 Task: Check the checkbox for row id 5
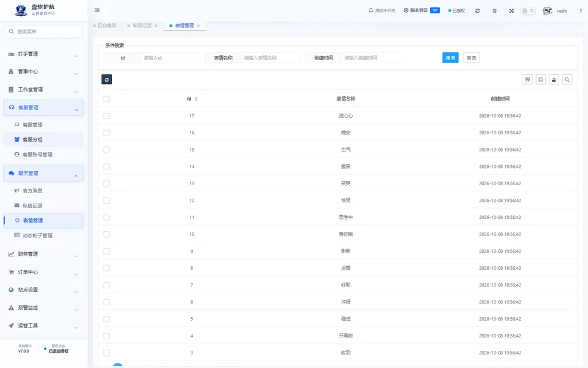click(x=107, y=319)
